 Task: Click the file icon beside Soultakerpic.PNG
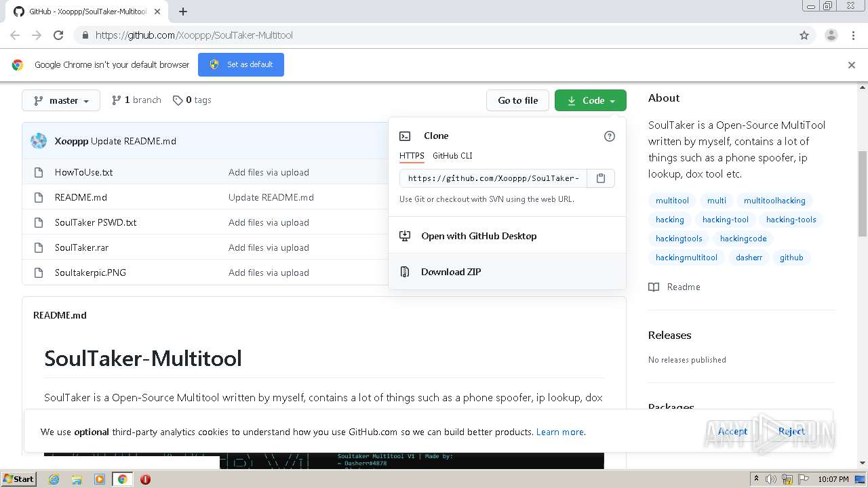[39, 272]
